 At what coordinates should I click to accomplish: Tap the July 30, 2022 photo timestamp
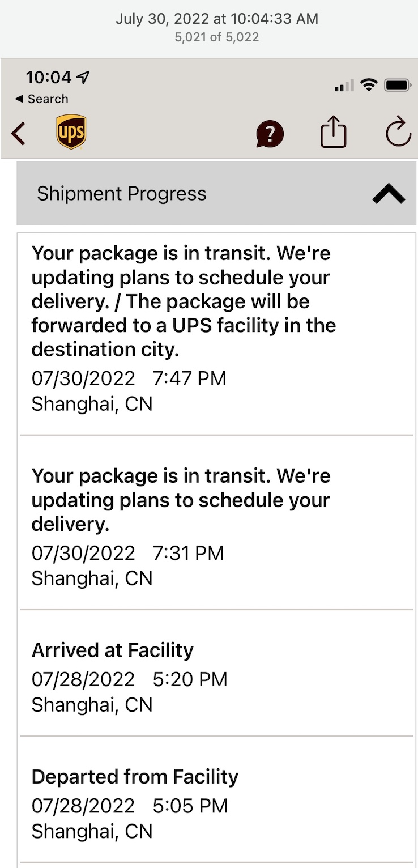point(217,19)
